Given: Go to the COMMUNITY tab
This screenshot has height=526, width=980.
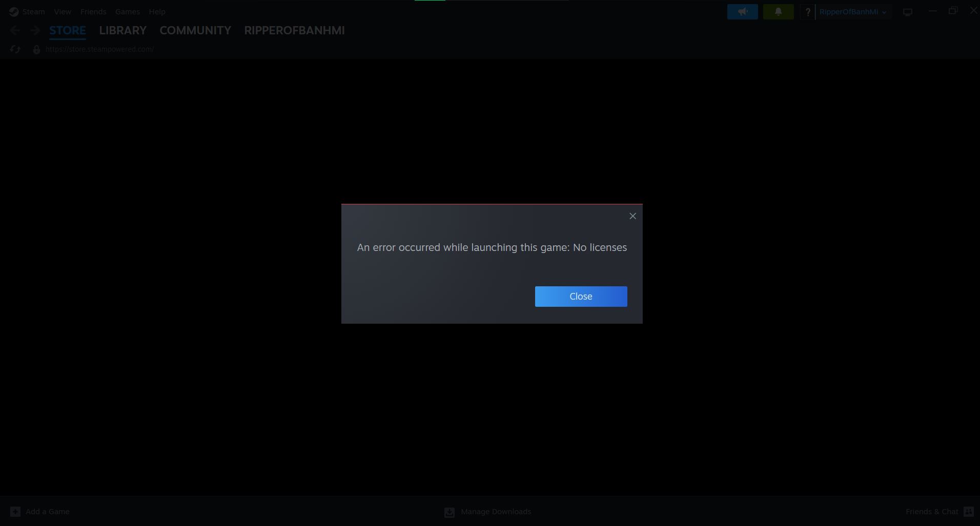Looking at the screenshot, I should pos(195,31).
